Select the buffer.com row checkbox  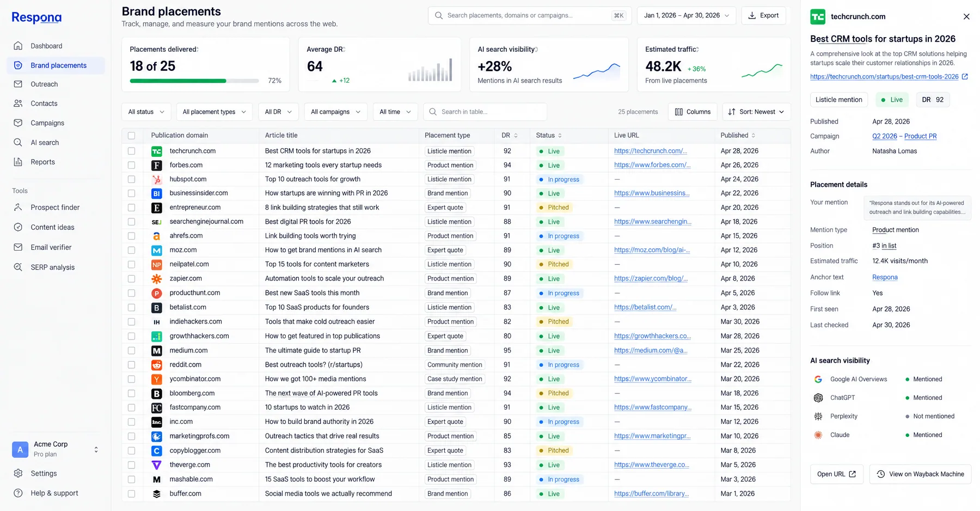point(131,494)
